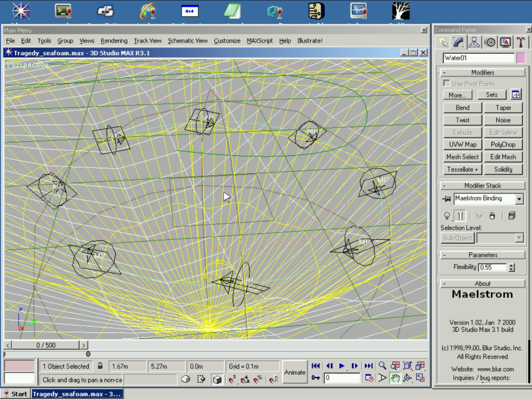532x399 pixels.
Task: Click the pink object color swatch
Action: 521,58
